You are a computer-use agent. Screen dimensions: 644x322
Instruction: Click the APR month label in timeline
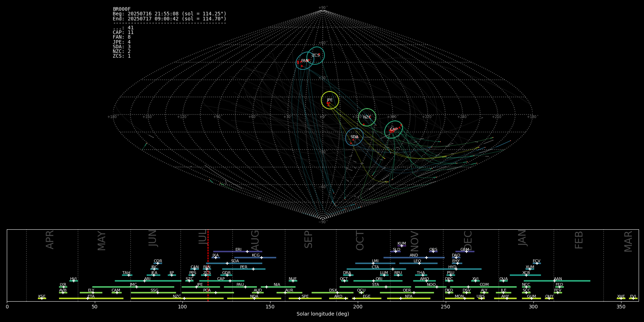click(x=50, y=240)
